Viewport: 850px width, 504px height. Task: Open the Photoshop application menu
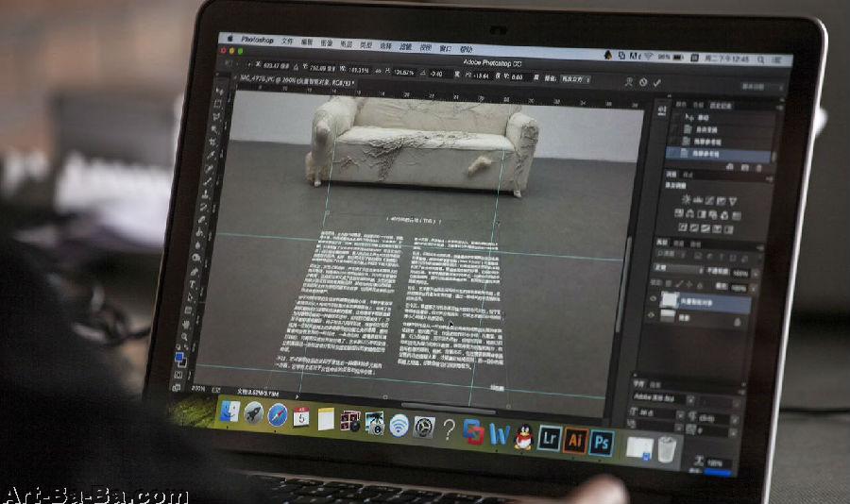tap(258, 40)
